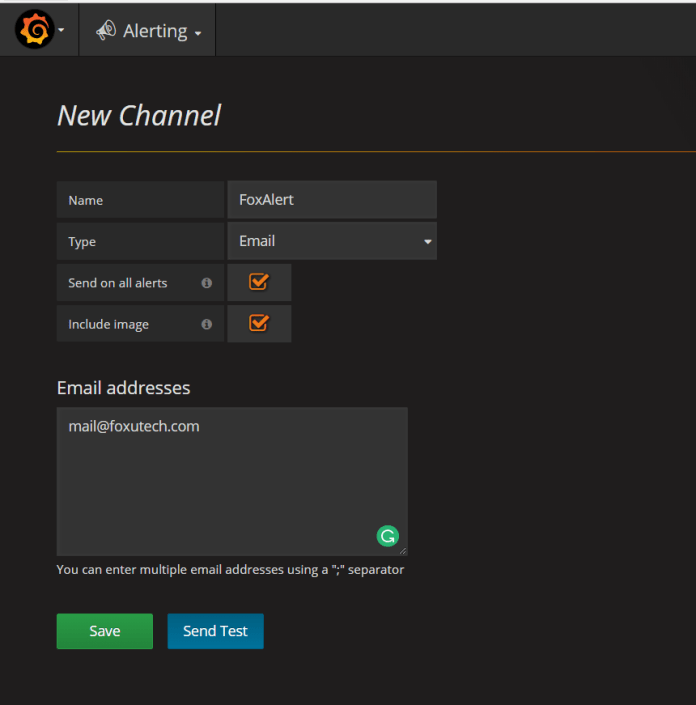
Task: Click the email addresses text area
Action: point(232,482)
